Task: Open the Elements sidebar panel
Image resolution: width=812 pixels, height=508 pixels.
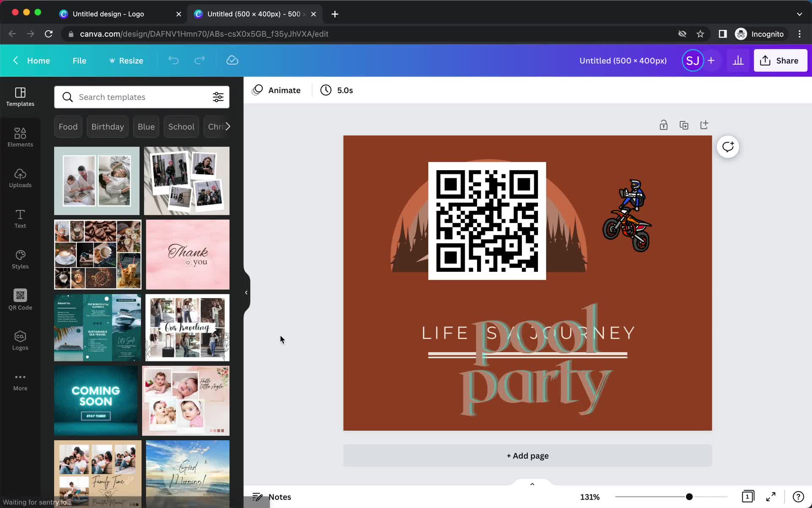Action: (20, 138)
